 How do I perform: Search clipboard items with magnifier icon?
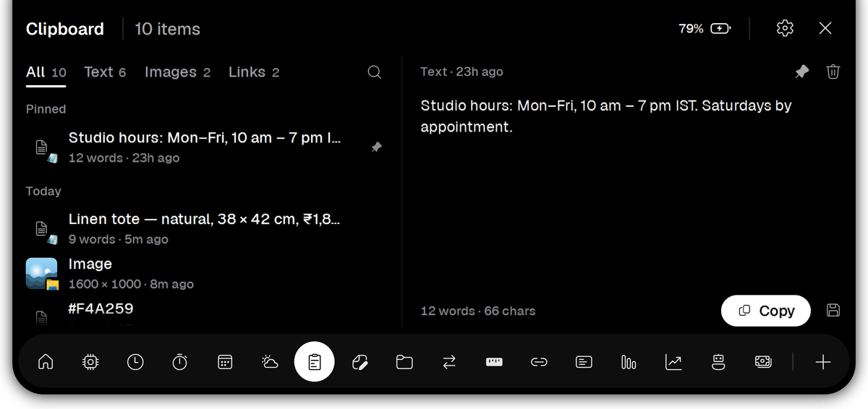pos(375,72)
